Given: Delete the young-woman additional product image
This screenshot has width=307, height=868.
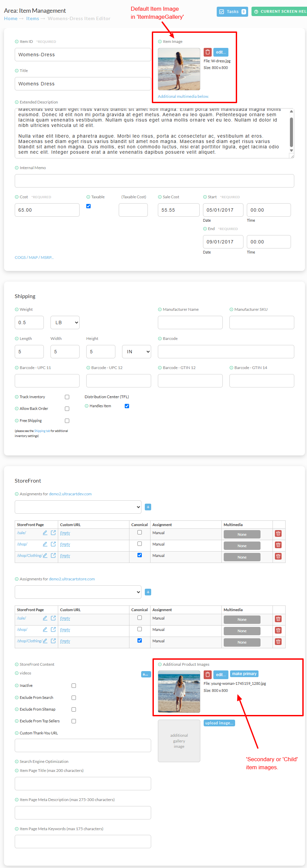Looking at the screenshot, I should [207, 674].
